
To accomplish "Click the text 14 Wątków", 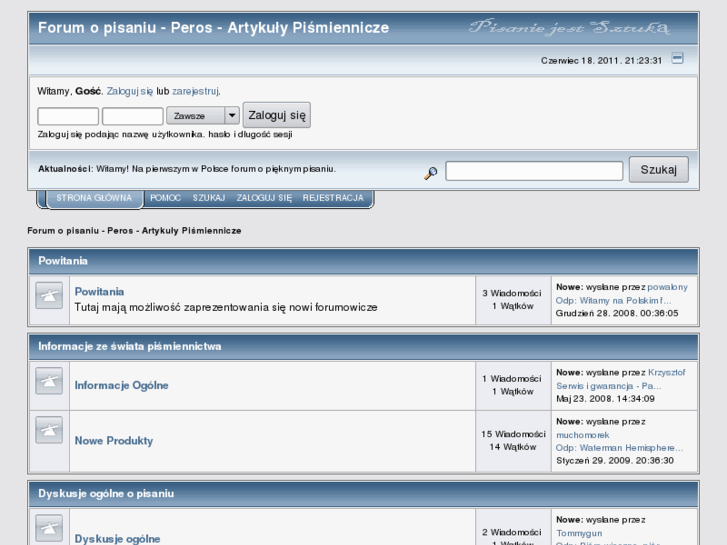I will pos(513,447).
